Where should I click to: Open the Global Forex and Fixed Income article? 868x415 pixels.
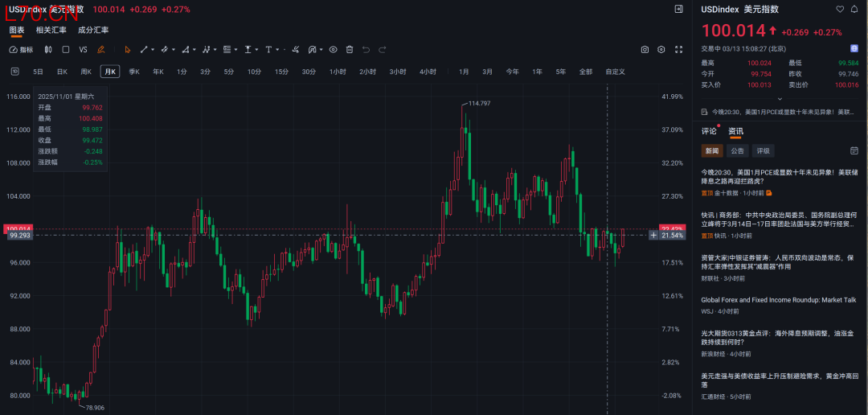(778, 299)
